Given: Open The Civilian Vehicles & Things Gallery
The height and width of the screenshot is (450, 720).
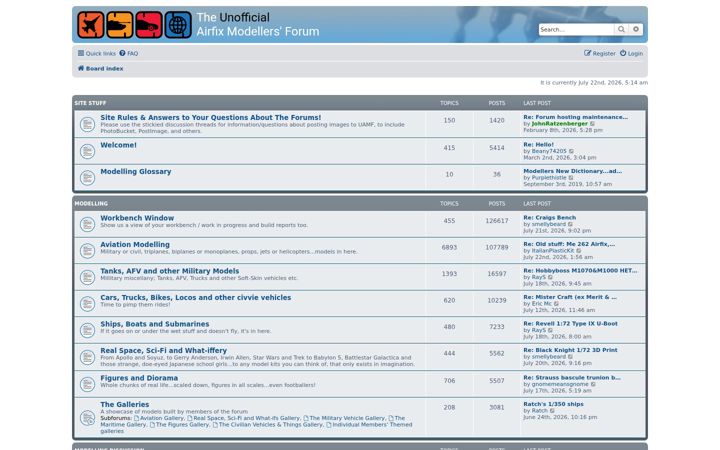Looking at the screenshot, I should [268, 425].
